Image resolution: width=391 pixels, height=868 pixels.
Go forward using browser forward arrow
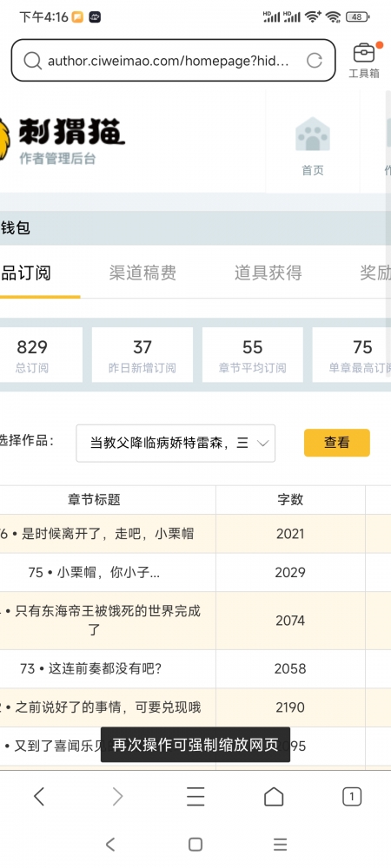(117, 797)
